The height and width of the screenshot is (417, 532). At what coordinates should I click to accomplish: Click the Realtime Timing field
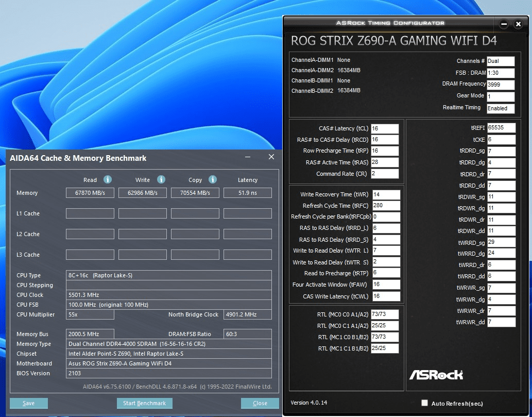(501, 108)
